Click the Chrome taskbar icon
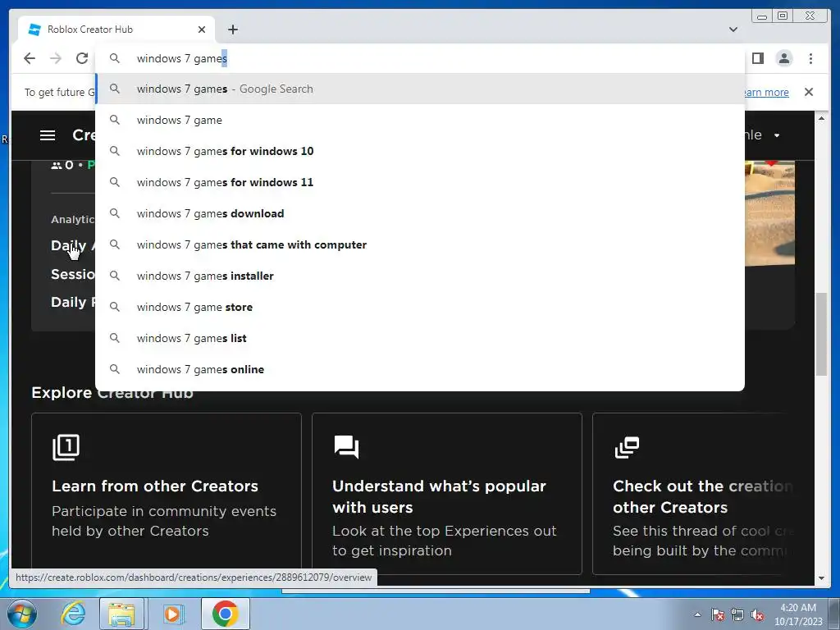 click(225, 614)
